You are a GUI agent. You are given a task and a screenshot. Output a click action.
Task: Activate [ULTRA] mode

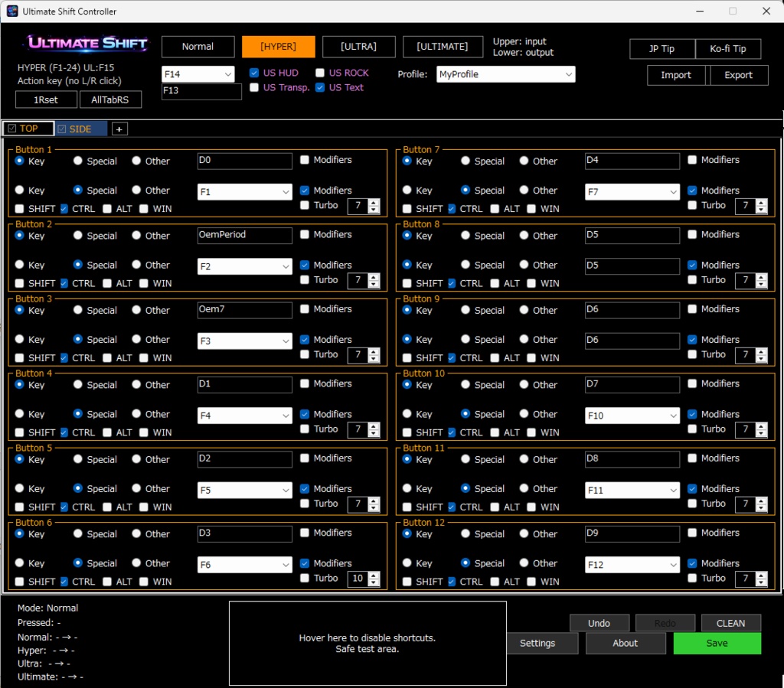coord(358,47)
